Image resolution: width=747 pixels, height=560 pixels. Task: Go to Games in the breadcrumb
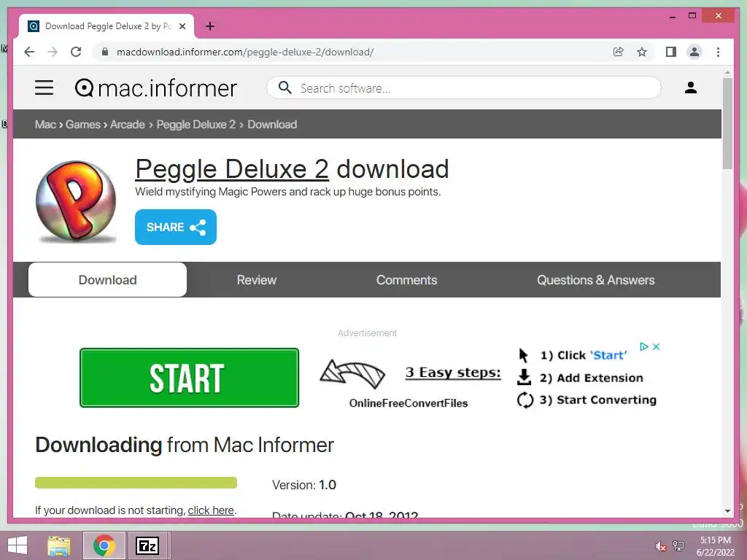(83, 124)
